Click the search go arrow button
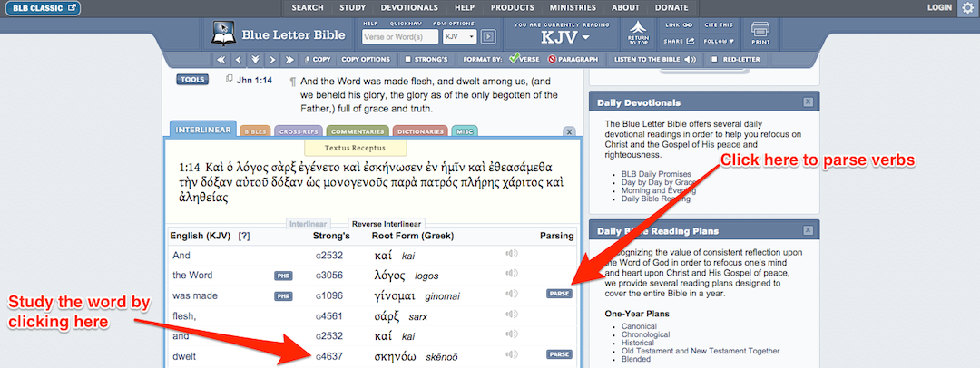Image resolution: width=980 pixels, height=368 pixels. pos(488,37)
